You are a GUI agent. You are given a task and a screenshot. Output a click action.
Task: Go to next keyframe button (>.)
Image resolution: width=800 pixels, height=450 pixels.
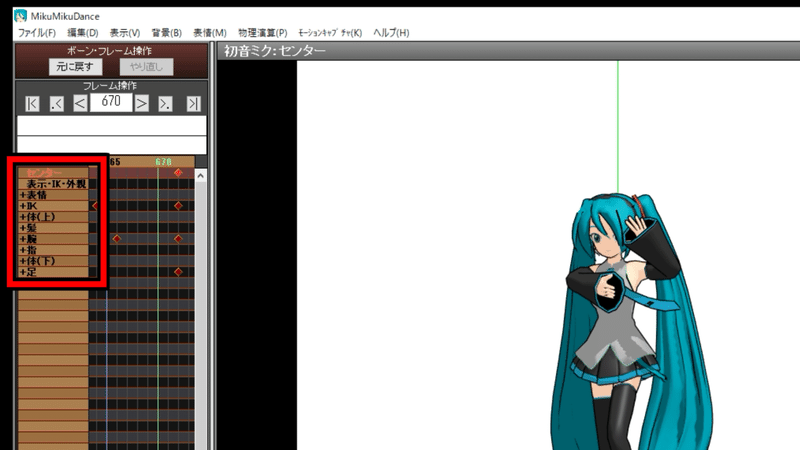click(165, 104)
